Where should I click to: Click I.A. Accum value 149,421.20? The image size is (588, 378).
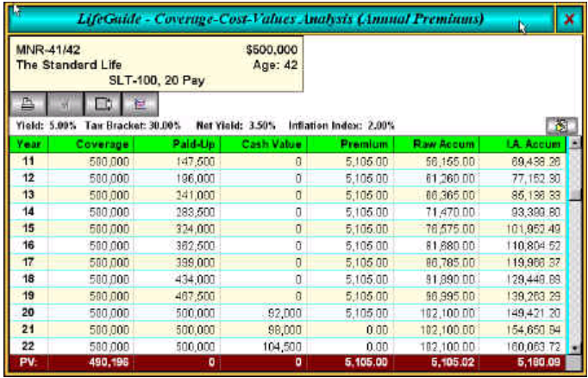pos(534,312)
